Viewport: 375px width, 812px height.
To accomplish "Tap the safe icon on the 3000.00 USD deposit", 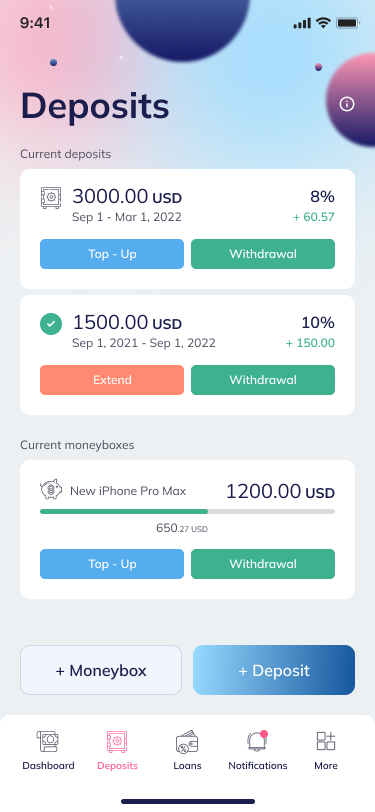I will (x=51, y=198).
